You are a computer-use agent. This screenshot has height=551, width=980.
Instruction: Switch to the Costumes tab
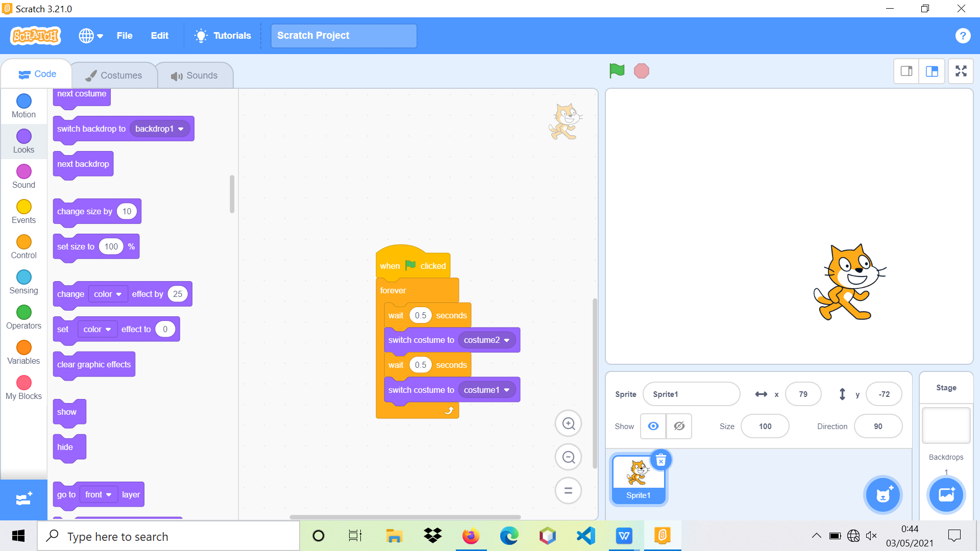pyautogui.click(x=114, y=76)
